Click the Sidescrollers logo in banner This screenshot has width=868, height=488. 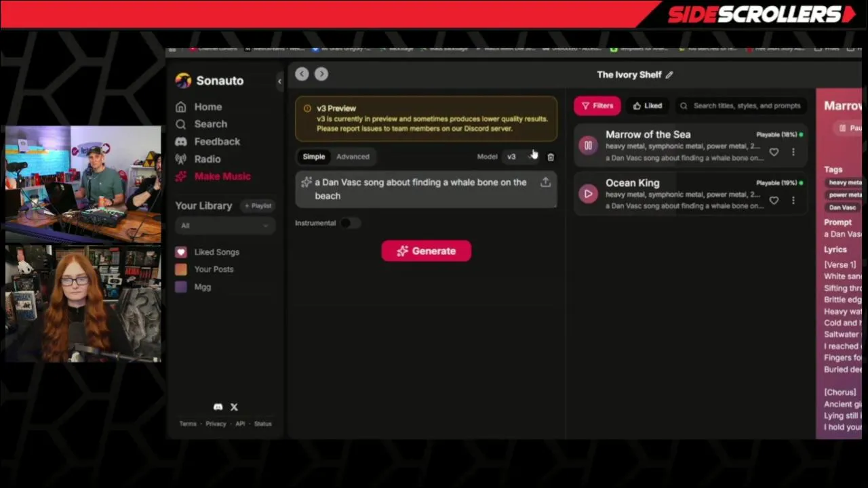point(762,14)
